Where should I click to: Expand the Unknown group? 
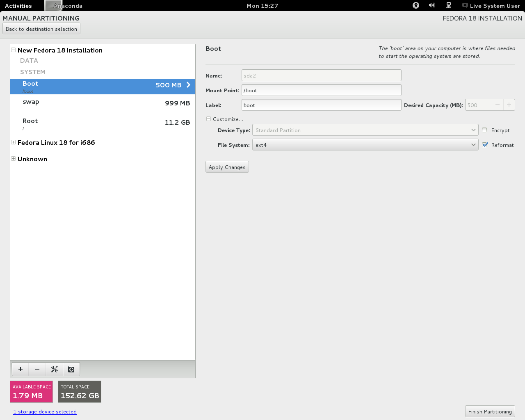[x=14, y=159]
